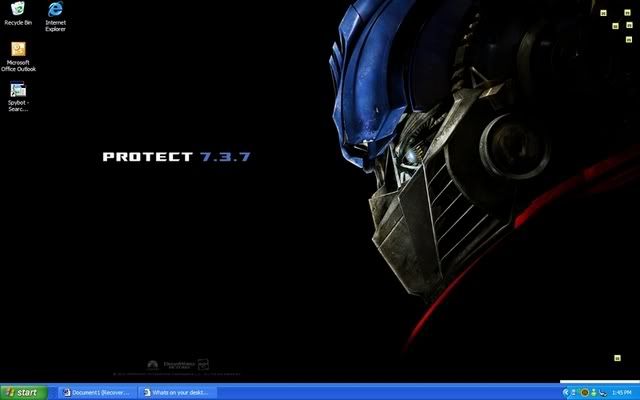
Task: Open the green messenger buddy tray icon
Action: (593, 393)
